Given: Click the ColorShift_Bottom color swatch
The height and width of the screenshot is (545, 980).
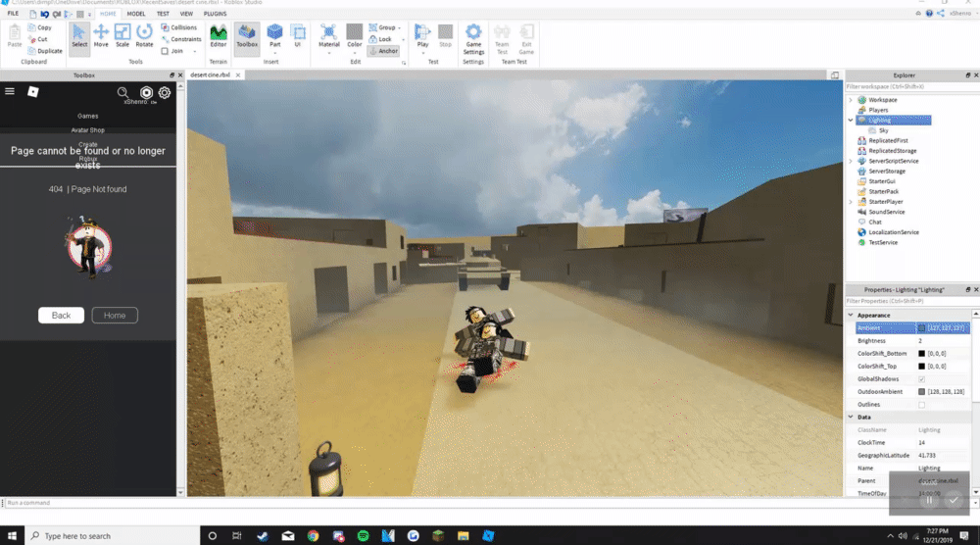Looking at the screenshot, I should click(921, 354).
